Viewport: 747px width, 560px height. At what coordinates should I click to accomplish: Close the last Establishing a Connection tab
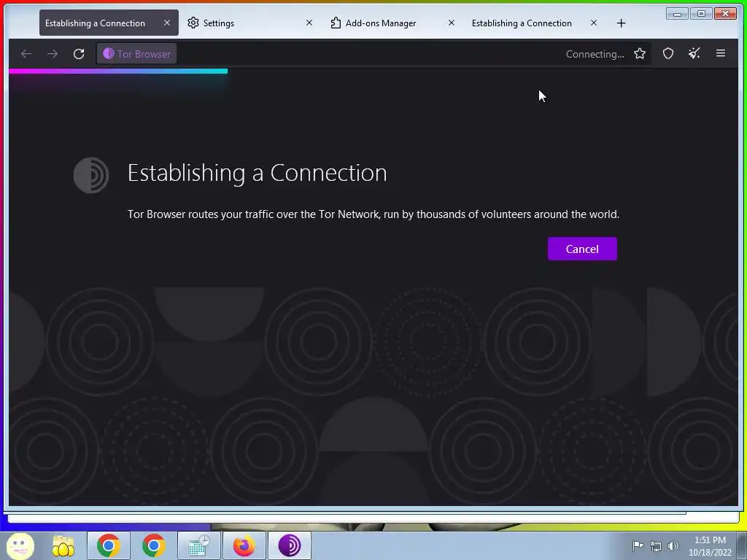click(594, 23)
